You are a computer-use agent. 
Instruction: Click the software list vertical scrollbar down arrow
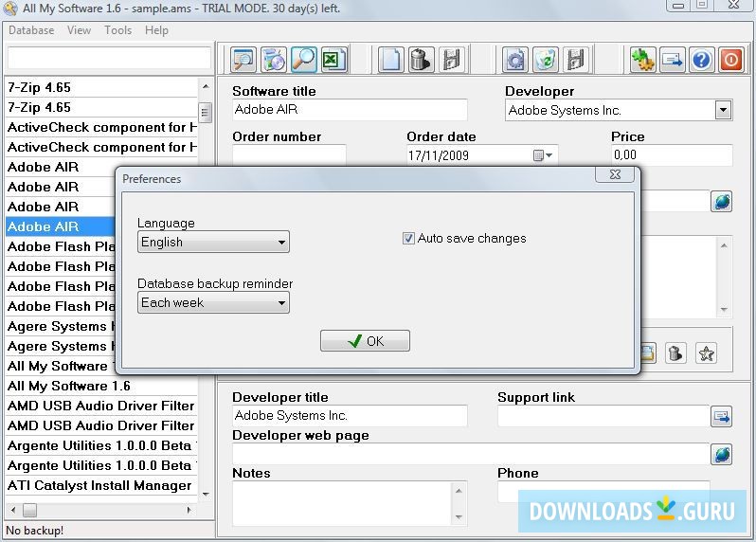(x=206, y=494)
